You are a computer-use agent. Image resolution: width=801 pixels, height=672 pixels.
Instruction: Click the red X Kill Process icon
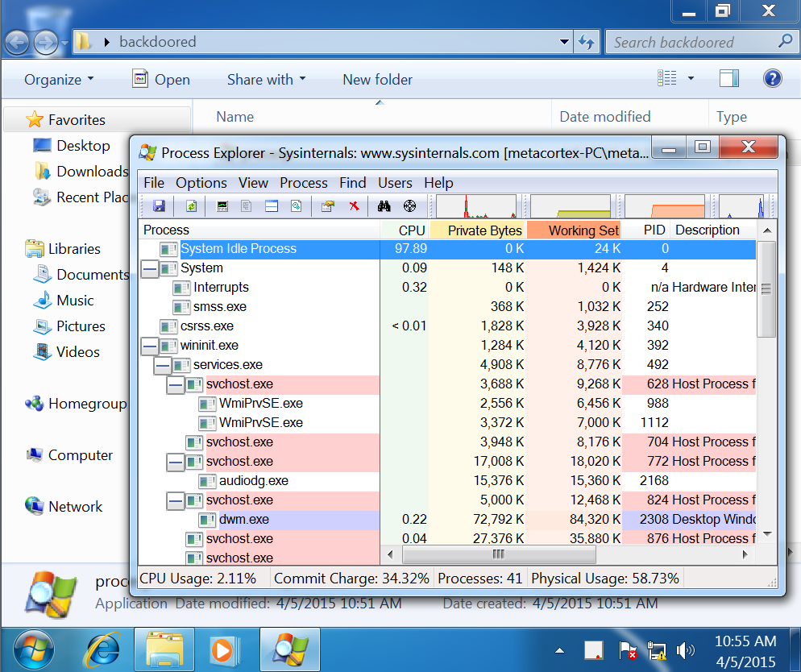click(353, 206)
